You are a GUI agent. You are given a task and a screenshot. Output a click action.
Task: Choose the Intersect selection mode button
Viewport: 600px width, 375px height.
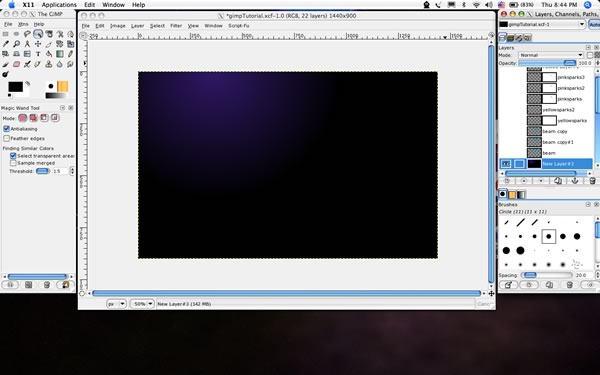(x=55, y=118)
